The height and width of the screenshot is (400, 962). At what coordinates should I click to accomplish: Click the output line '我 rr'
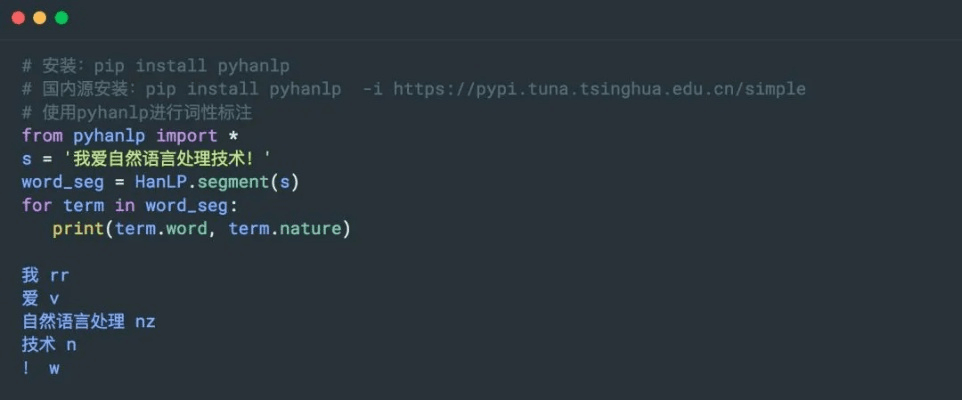pyautogui.click(x=45, y=275)
